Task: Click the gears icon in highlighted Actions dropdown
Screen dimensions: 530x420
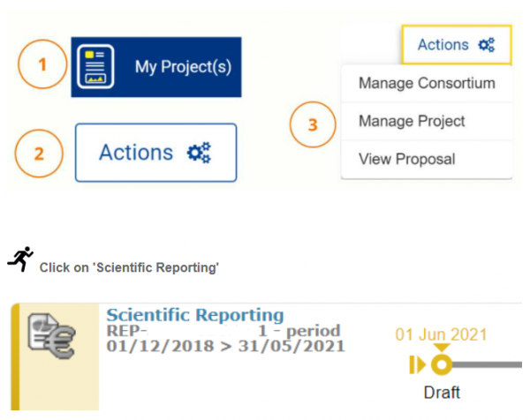Action: click(486, 45)
